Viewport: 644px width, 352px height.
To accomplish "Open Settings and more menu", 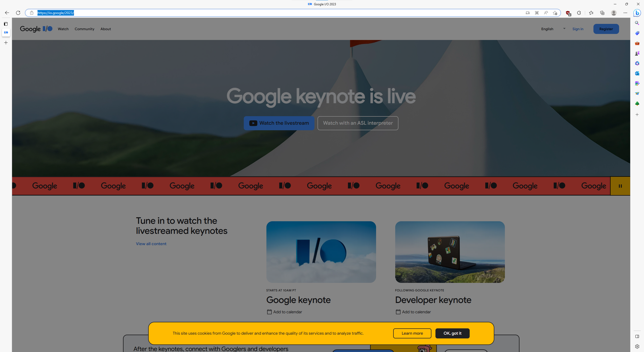I will (625, 13).
